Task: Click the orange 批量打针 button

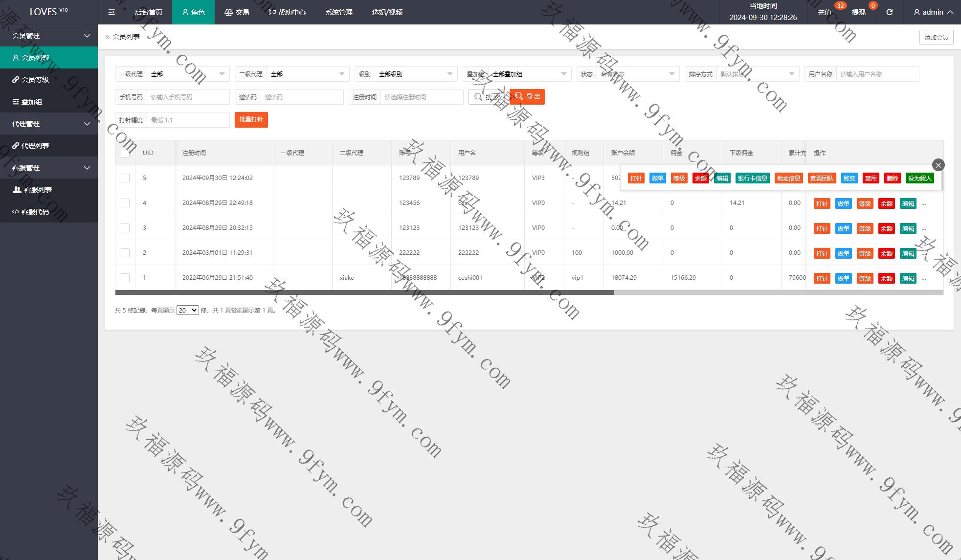Action: coord(251,120)
